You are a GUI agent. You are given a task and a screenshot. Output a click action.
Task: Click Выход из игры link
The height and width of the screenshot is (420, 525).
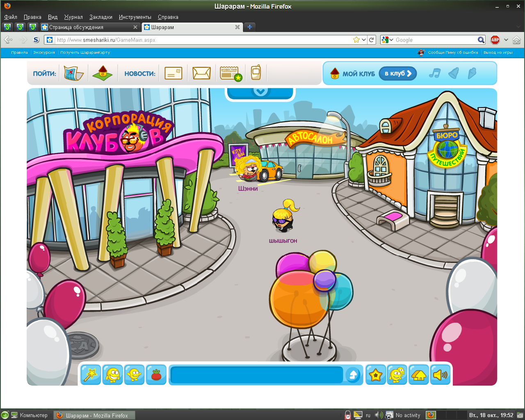point(498,52)
